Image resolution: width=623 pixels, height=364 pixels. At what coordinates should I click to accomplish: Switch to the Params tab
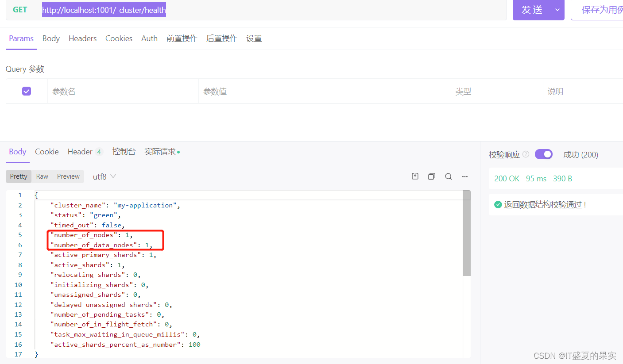pyautogui.click(x=21, y=38)
